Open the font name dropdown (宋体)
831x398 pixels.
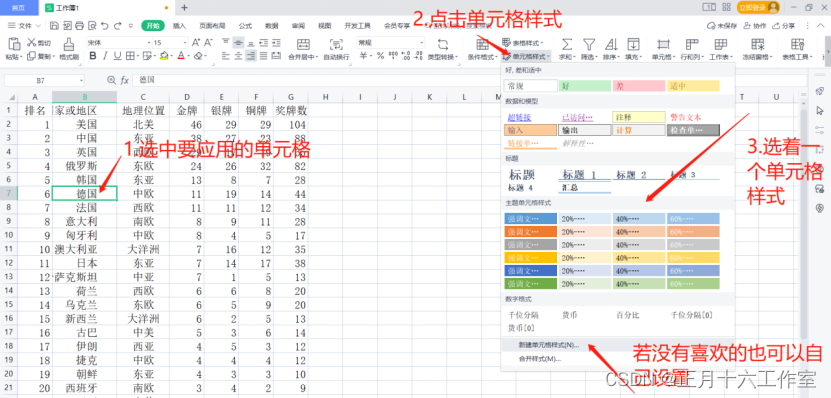point(148,42)
